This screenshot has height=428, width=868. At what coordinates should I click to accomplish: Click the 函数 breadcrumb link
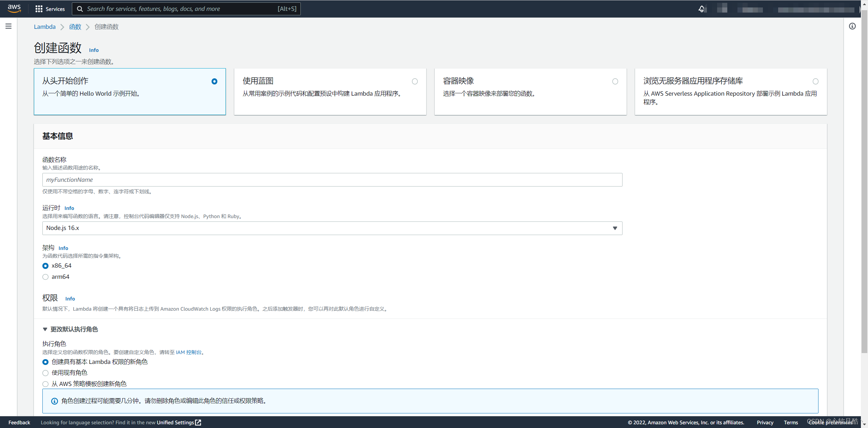click(75, 27)
